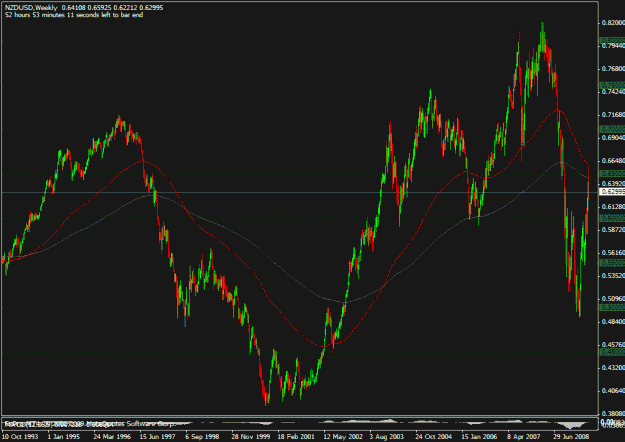
Task: Click the 0.5872 price axis label
Action: coord(613,230)
